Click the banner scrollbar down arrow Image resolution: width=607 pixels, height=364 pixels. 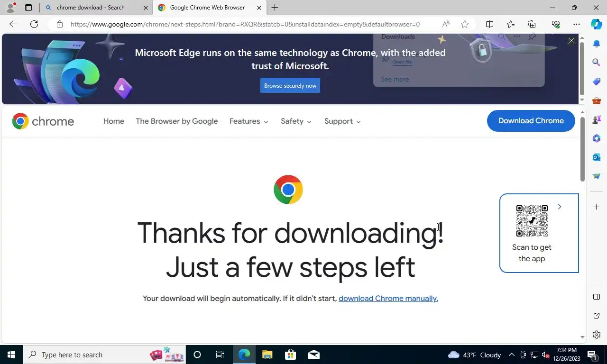click(582, 100)
